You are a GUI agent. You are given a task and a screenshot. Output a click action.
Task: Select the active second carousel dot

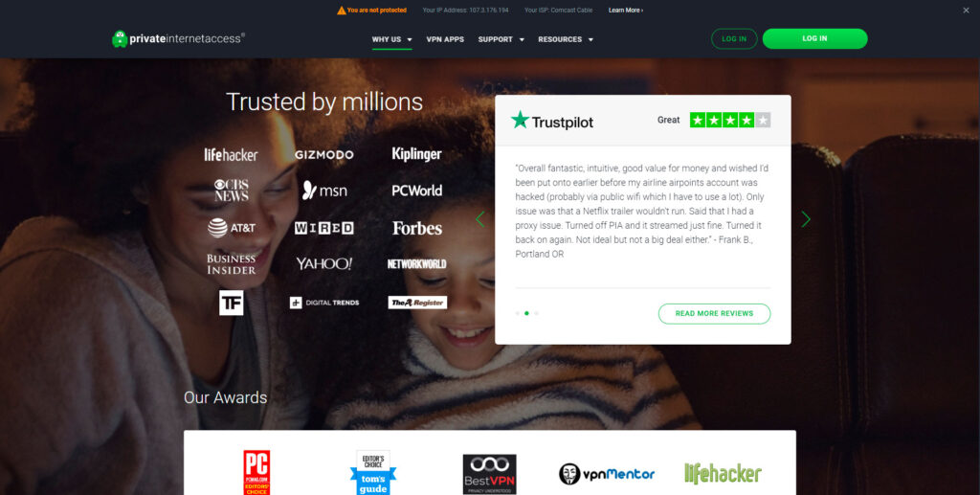coord(527,313)
